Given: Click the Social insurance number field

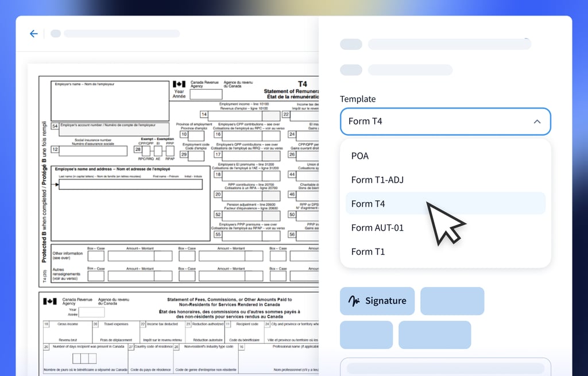Looking at the screenshot, I should pos(94,151).
